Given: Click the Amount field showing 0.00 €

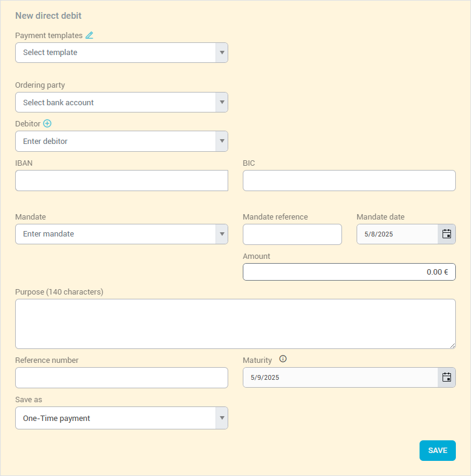Looking at the screenshot, I should pyautogui.click(x=349, y=272).
